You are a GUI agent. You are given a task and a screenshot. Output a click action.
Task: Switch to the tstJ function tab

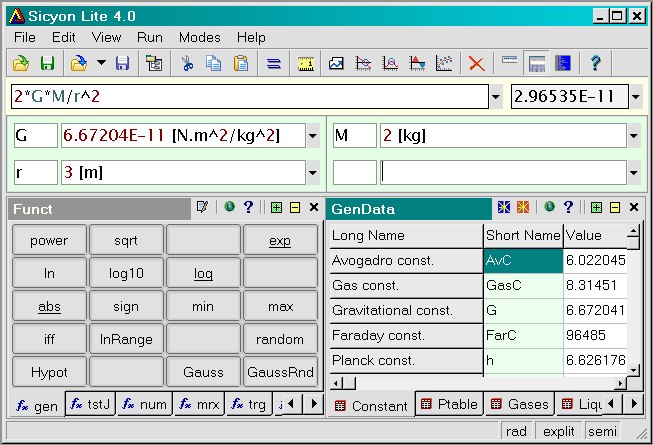(90, 404)
